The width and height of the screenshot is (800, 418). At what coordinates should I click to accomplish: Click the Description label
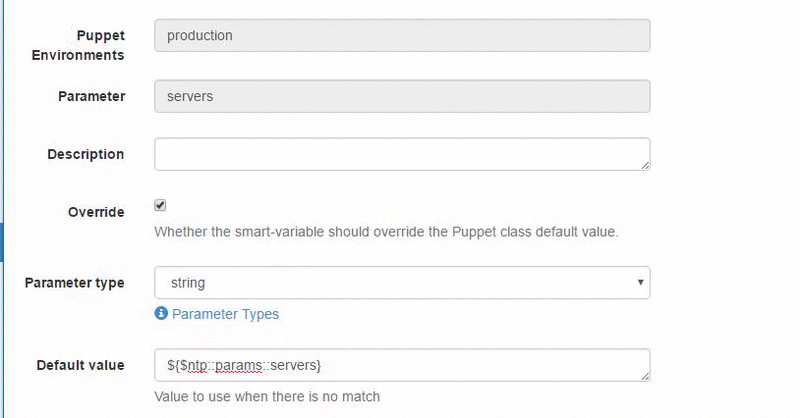click(86, 154)
